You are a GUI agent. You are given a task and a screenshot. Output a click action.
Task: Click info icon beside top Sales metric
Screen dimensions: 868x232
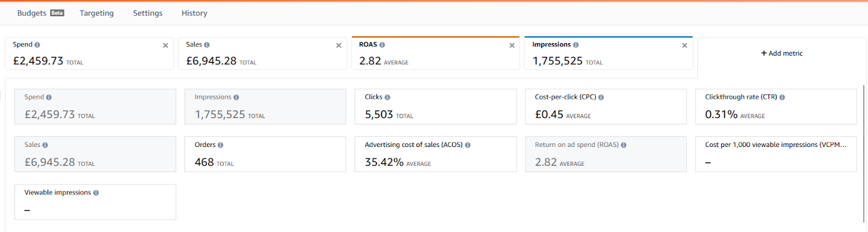[x=207, y=45]
